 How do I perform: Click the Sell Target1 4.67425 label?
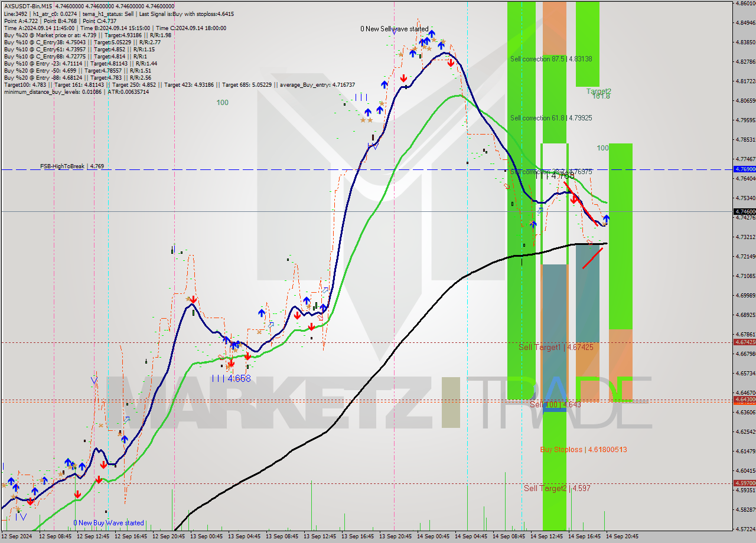(556, 348)
